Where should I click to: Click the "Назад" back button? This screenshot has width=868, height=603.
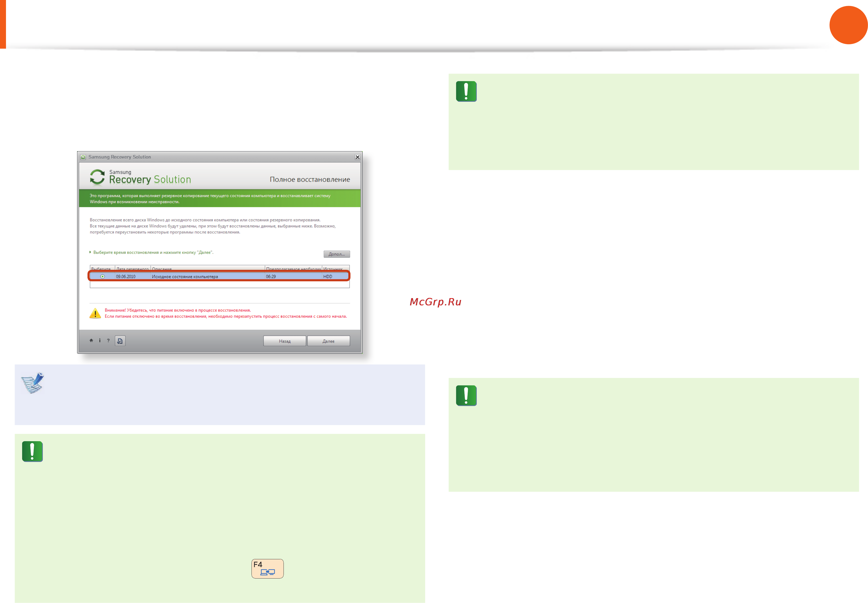(x=285, y=341)
